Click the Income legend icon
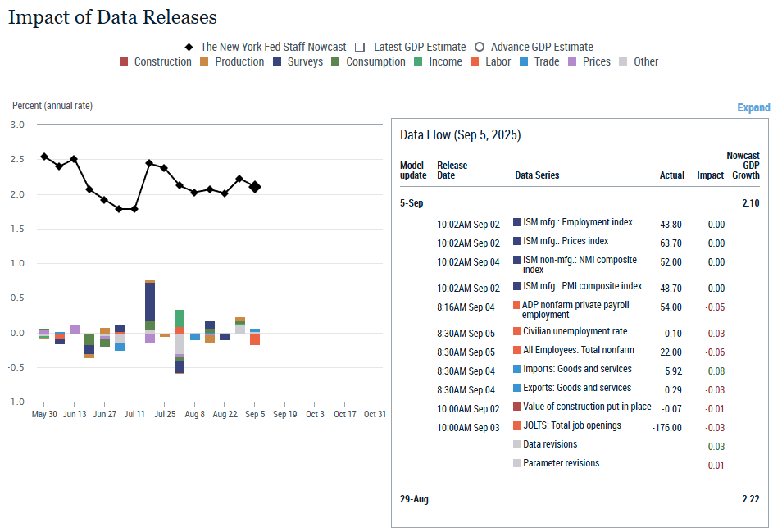The width and height of the screenshot is (773, 532). [418, 62]
